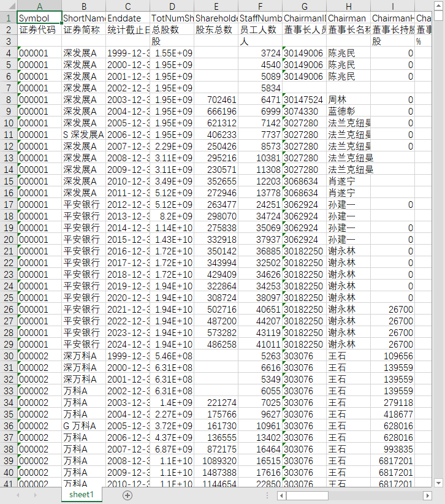Select total shares 2.29E+09
445x504 pixels.
172,147
